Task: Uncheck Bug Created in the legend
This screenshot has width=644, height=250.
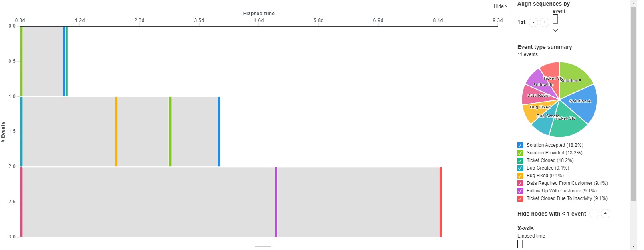Action: tap(520, 168)
